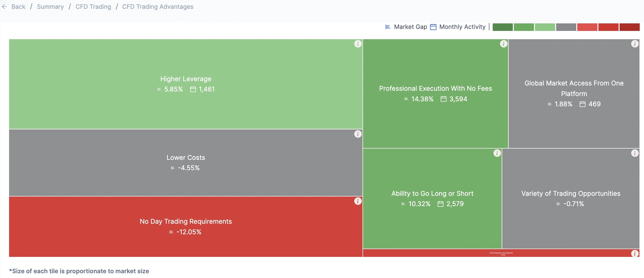
Task: Click the No Shorting Rules or Borrowing Stock tile
Action: [x=501, y=253]
